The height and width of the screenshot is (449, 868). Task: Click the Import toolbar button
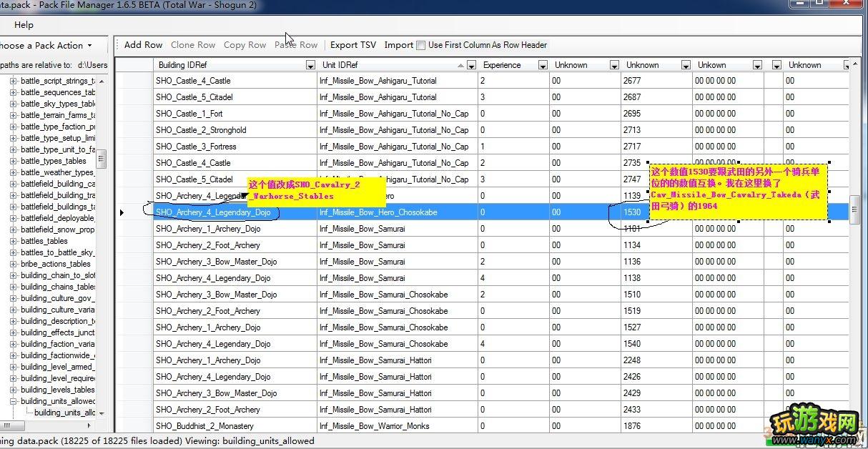pos(398,44)
